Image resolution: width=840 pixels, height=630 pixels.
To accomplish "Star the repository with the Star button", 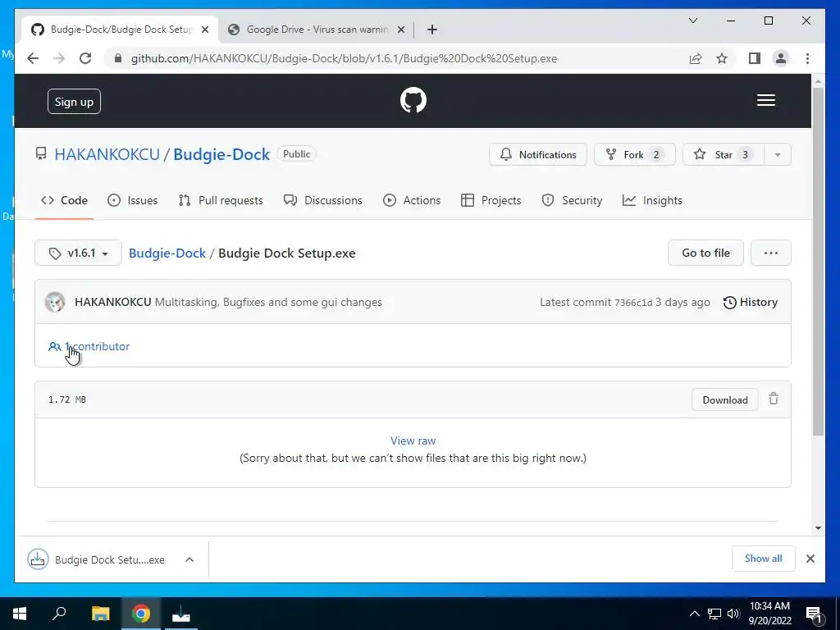I will coord(724,155).
